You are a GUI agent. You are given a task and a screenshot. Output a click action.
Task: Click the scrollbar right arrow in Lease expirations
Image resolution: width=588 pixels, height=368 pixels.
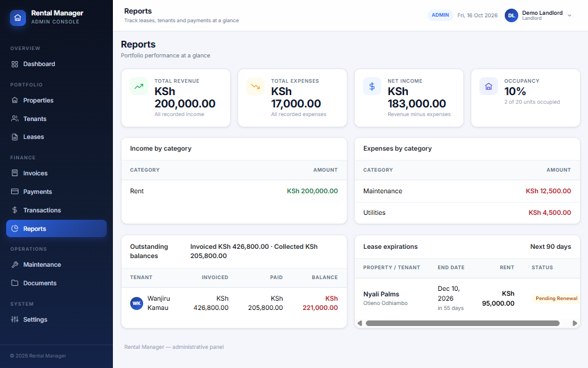click(x=575, y=323)
